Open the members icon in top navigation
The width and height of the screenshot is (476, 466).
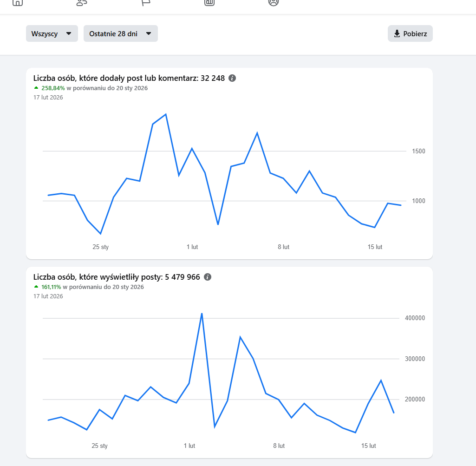click(81, 2)
